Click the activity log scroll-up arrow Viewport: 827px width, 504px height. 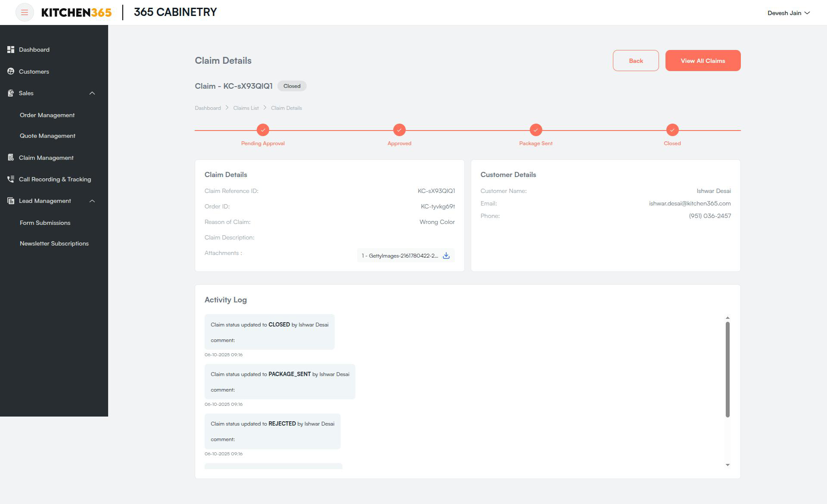coord(728,318)
